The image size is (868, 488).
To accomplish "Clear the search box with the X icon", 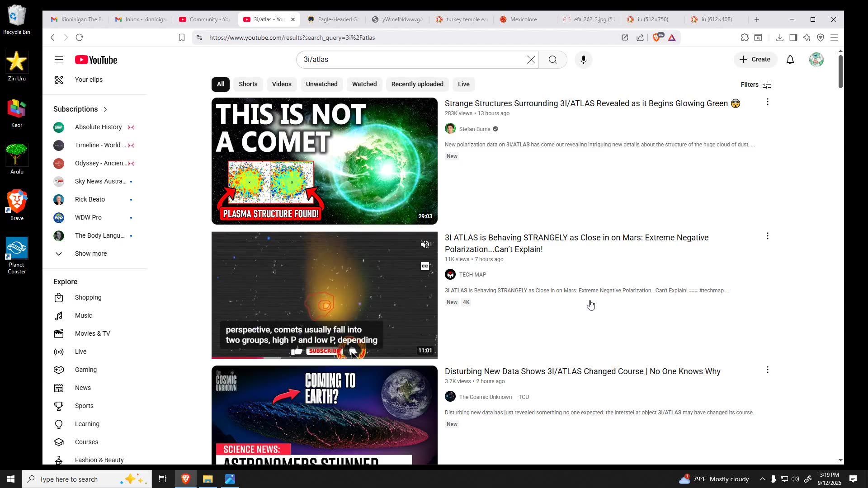I will tap(531, 59).
